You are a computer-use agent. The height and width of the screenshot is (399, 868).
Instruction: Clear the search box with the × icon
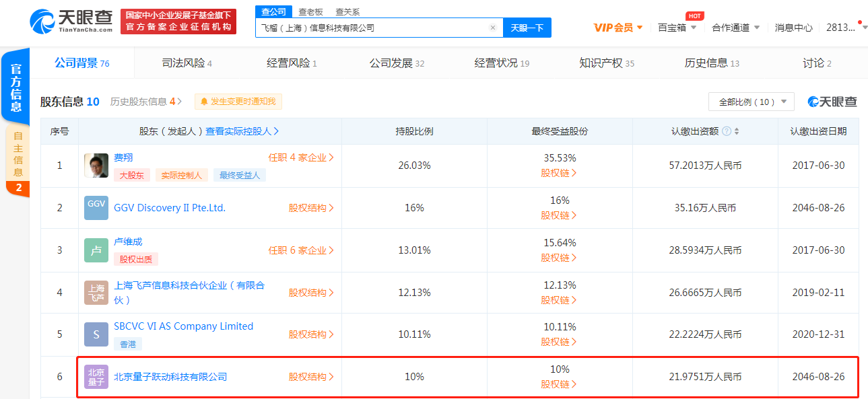[x=492, y=27]
